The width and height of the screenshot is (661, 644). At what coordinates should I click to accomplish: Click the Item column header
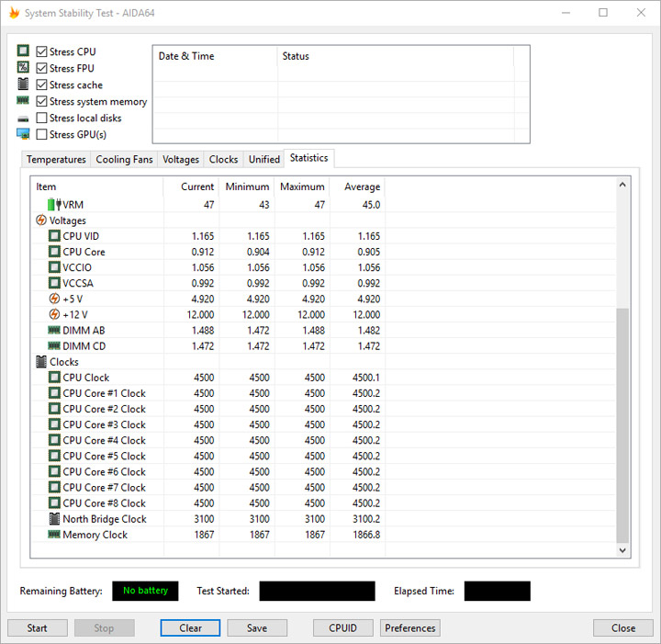97,186
